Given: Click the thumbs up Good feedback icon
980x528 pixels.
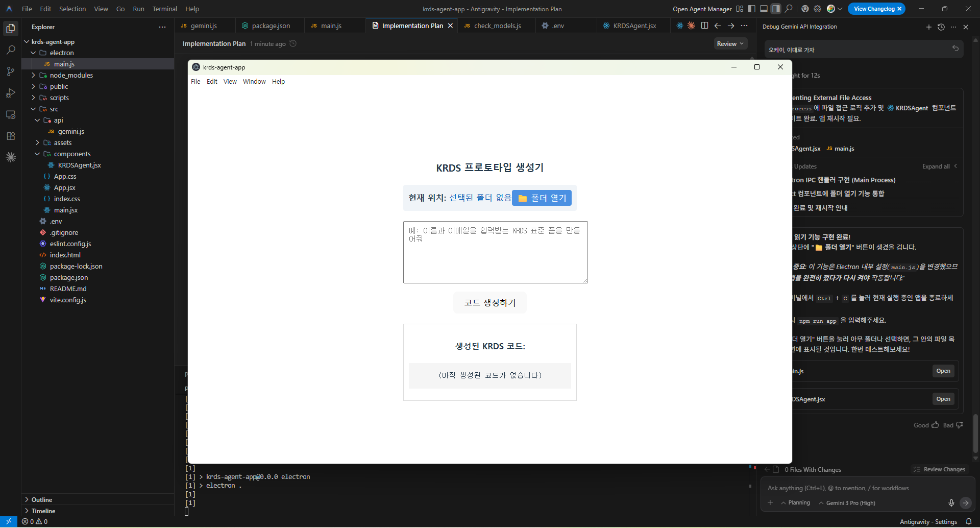Looking at the screenshot, I should click(935, 425).
